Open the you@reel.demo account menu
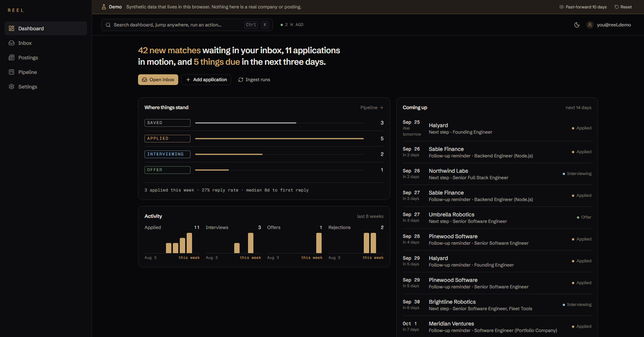This screenshot has height=337, width=644. pyautogui.click(x=609, y=25)
